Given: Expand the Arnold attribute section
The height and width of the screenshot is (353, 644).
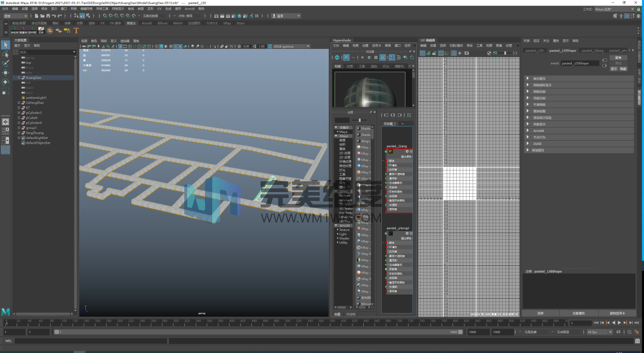Looking at the screenshot, I should 579,131.
